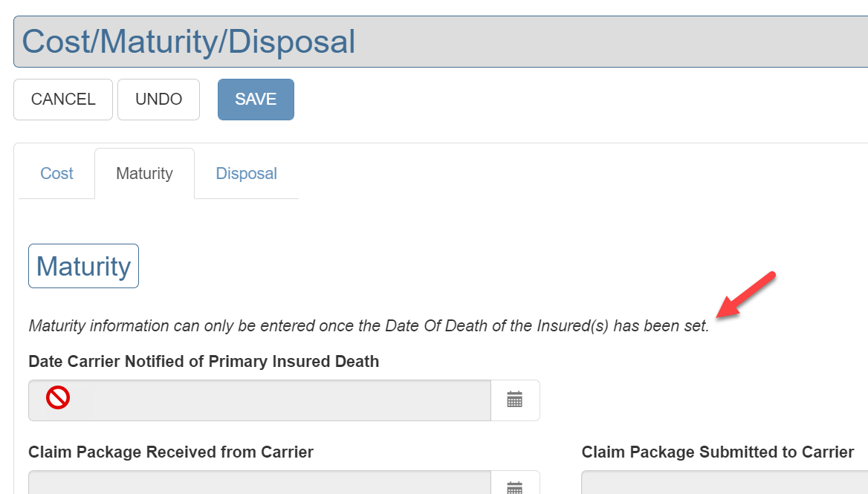Screen dimensions: 868x494
Task: Open calendar picker for Claim Package Received
Action: click(515, 487)
